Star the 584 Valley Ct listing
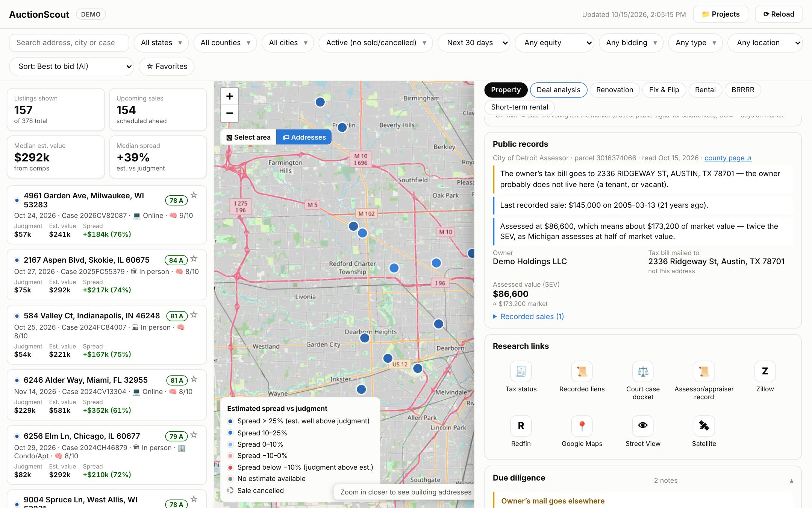 point(194,315)
